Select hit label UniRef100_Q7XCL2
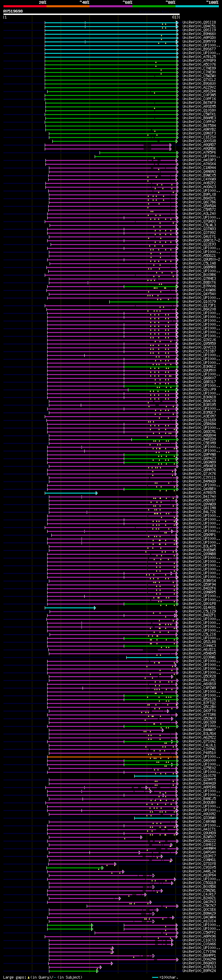The height and width of the screenshot is (980, 222). tap(199, 80)
